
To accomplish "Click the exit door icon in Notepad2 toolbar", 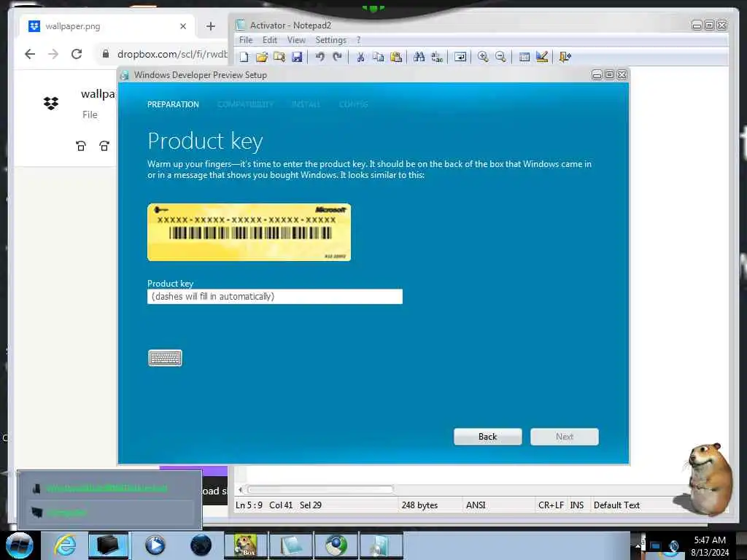I will [565, 57].
